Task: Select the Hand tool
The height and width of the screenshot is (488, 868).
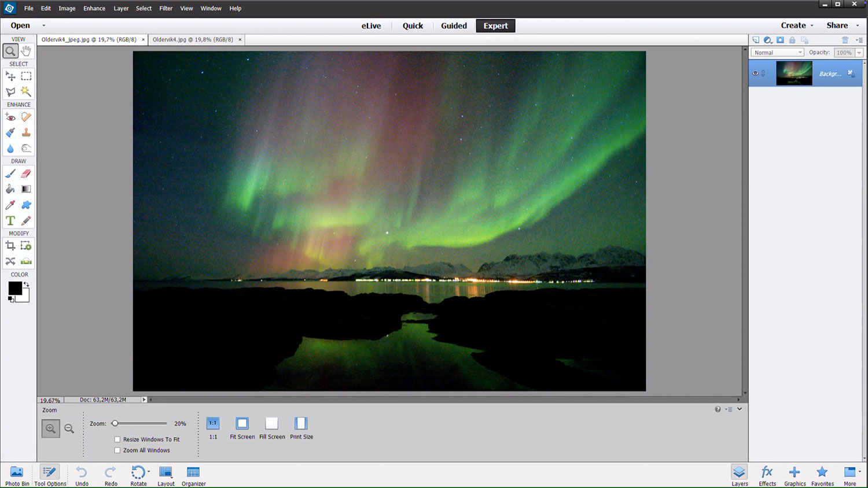Action: click(26, 51)
